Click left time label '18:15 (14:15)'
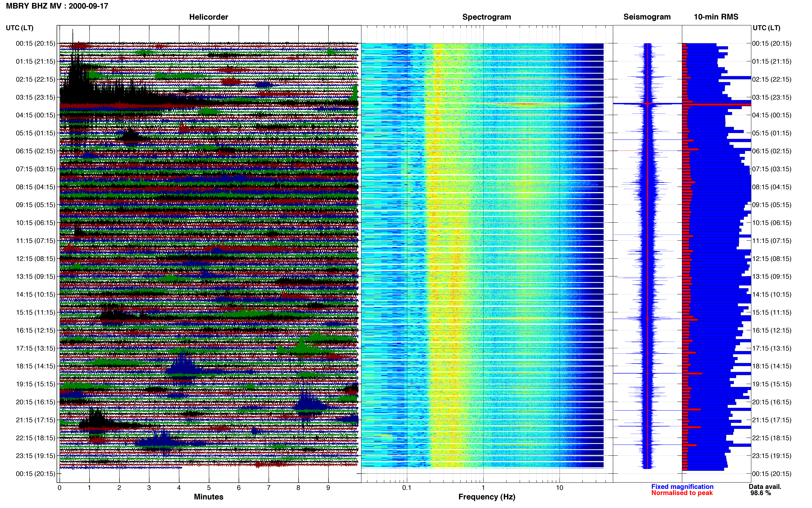This screenshot has width=812, height=508. pos(36,366)
